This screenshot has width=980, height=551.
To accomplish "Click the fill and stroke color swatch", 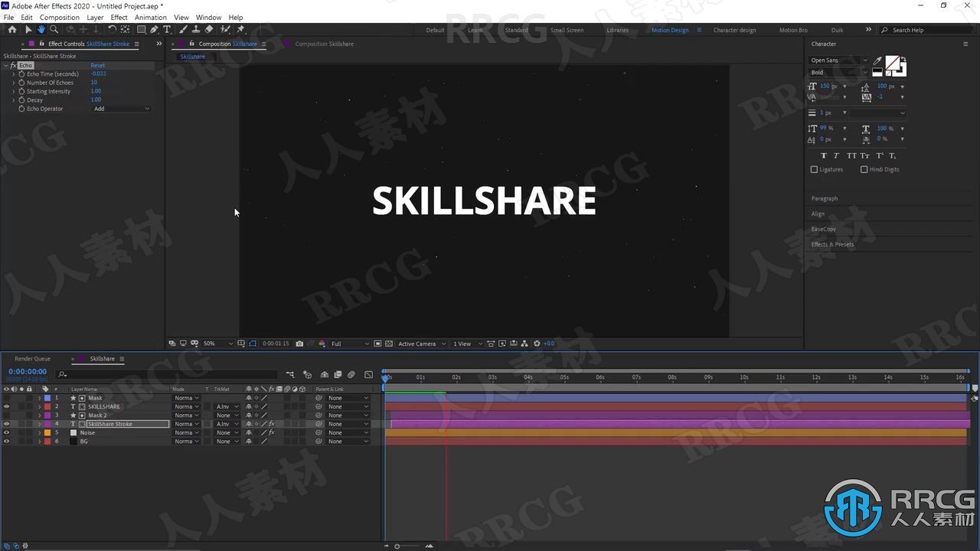I will 896,67.
